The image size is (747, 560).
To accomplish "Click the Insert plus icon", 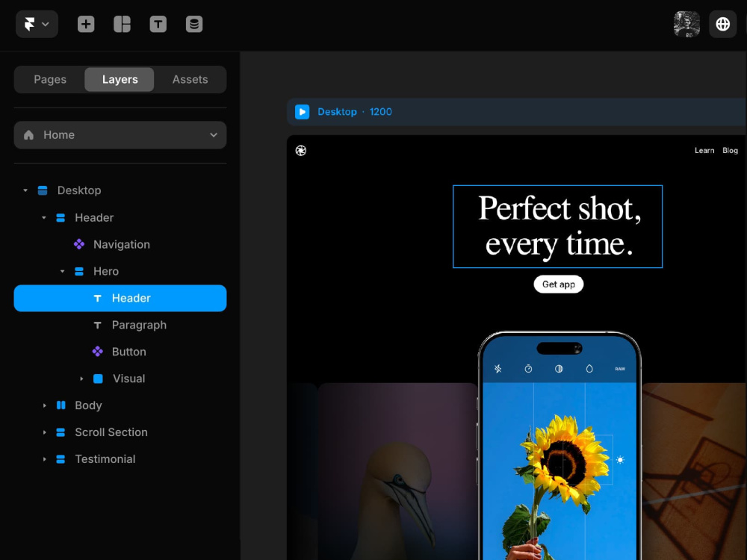I will click(x=86, y=24).
